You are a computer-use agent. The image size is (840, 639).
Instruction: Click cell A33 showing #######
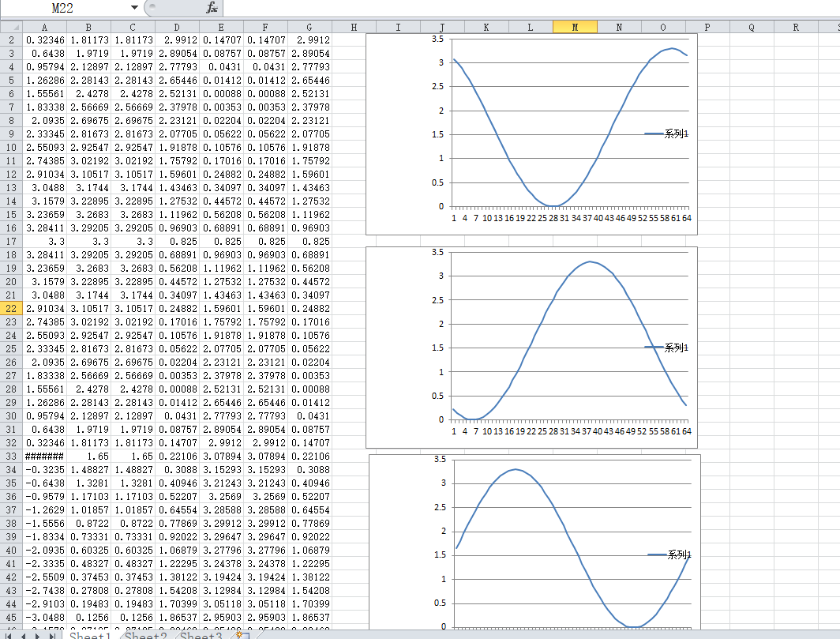click(x=44, y=457)
